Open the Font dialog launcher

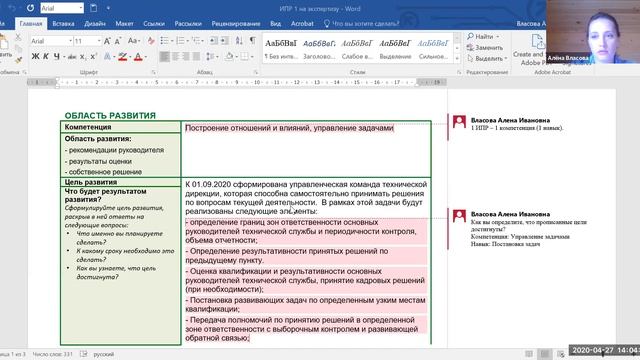(x=153, y=72)
